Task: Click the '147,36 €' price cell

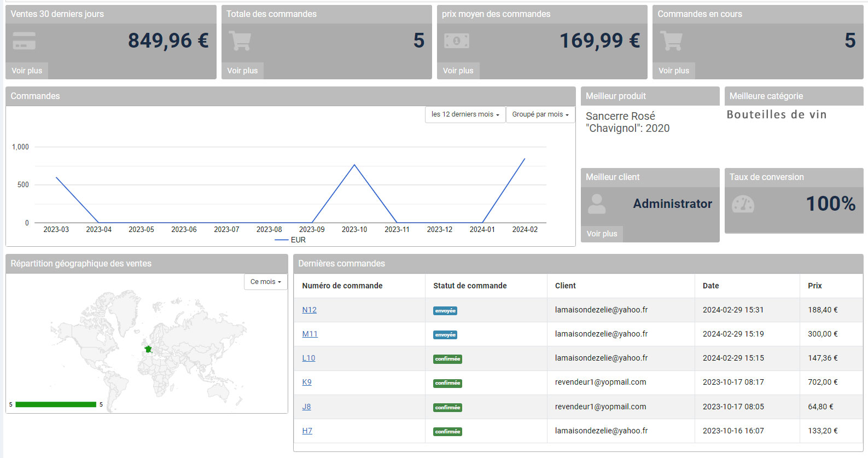Action: pyautogui.click(x=823, y=358)
